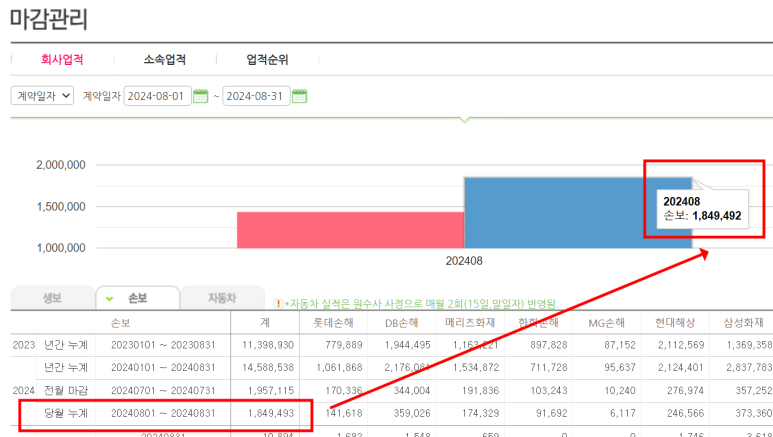
Task: Click the 897,828 한화손해 cell
Action: point(549,345)
